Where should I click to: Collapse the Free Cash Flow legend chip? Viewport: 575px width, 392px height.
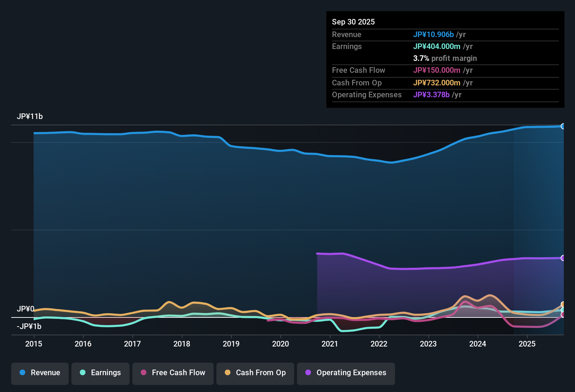pyautogui.click(x=173, y=373)
